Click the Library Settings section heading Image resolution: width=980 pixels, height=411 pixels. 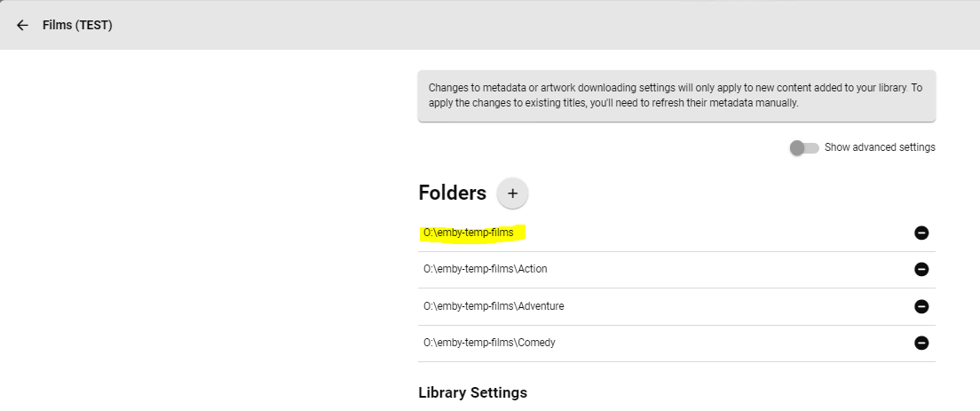pos(472,392)
